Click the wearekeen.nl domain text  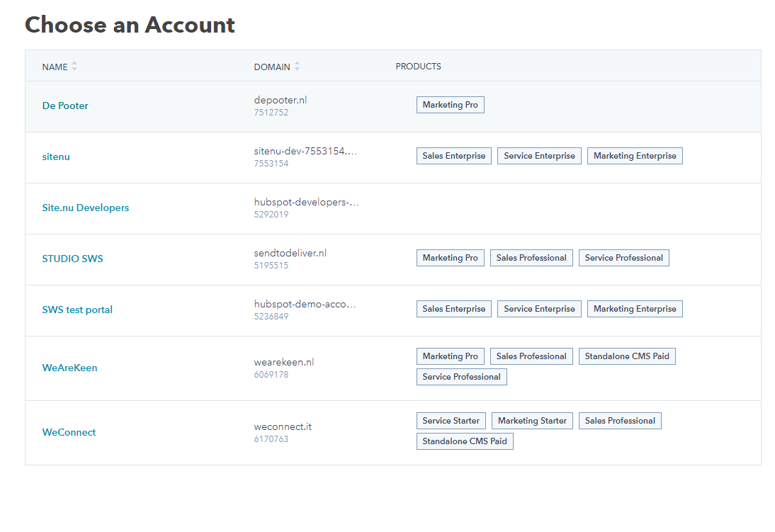(x=283, y=362)
